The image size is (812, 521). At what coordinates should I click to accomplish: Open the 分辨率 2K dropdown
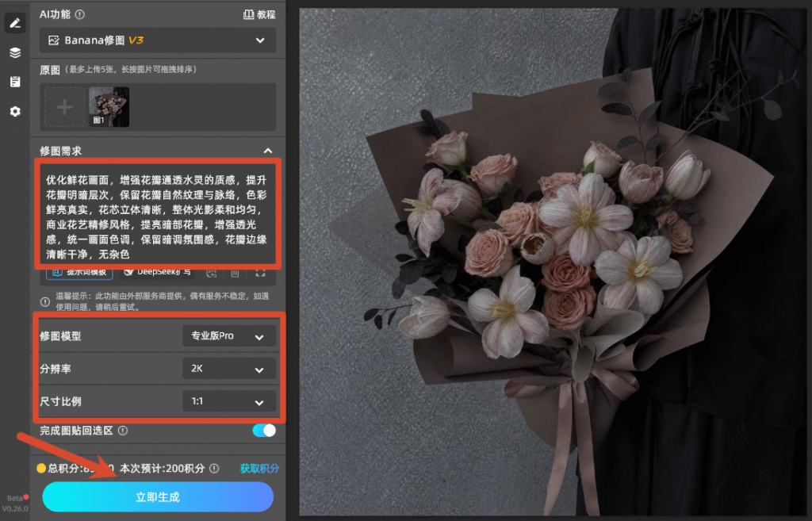[x=229, y=369]
